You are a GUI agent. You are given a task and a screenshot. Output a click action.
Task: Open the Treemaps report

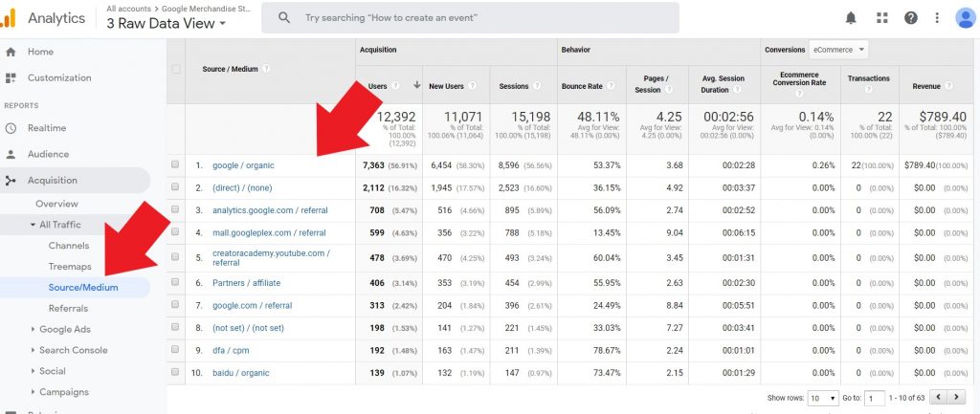pos(70,267)
